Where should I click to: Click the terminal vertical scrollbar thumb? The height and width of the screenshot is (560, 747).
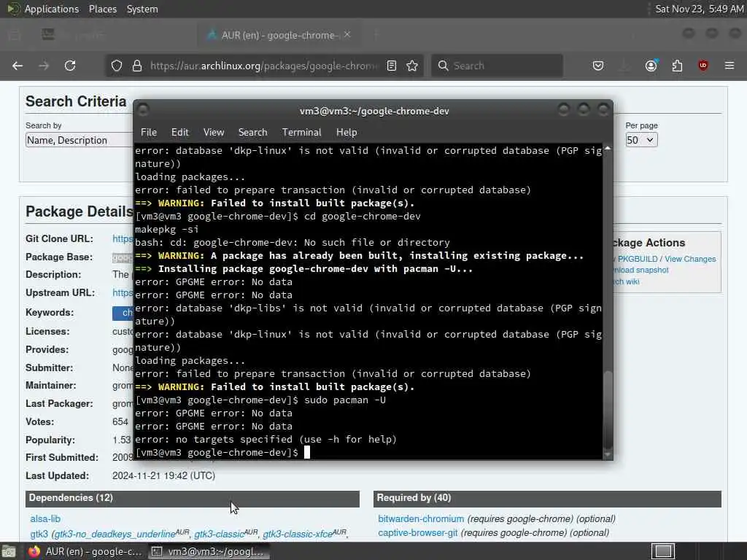608,410
